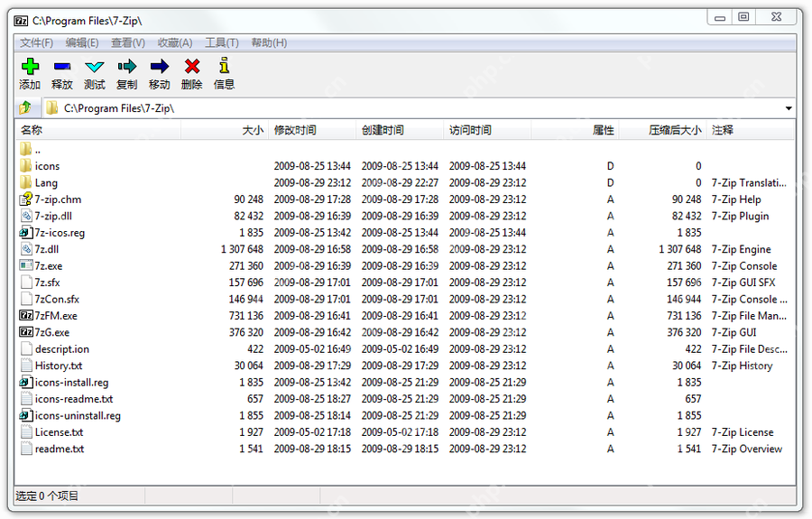
Task: Click the 7-Zip Overview comment text
Action: (747, 449)
